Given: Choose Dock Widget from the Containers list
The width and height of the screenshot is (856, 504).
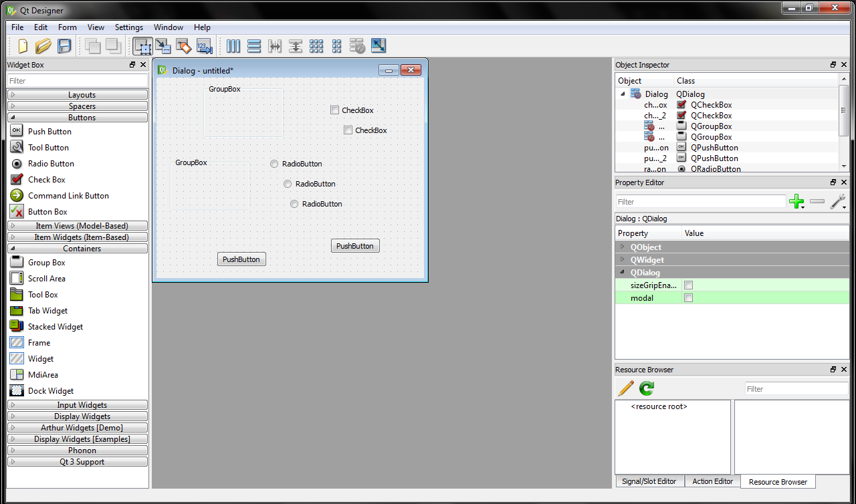Looking at the screenshot, I should [51, 391].
